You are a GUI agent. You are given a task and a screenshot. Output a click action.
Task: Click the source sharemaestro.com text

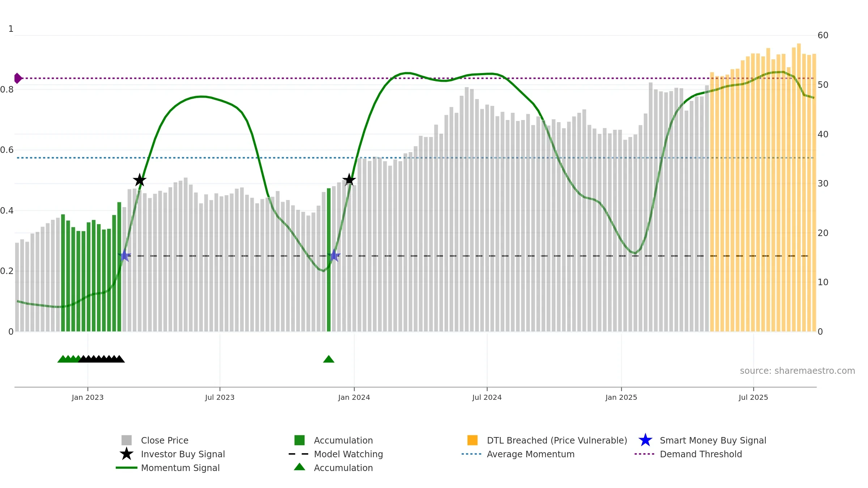pyautogui.click(x=797, y=371)
